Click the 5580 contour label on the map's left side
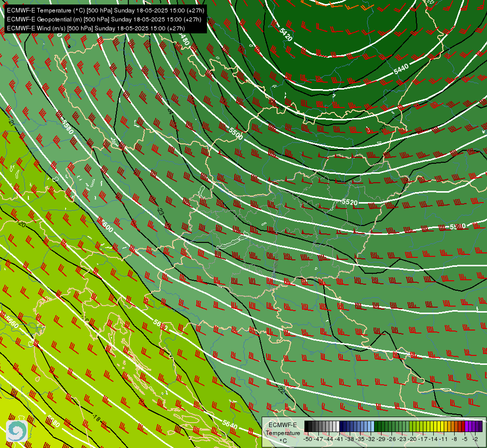 click(67, 127)
